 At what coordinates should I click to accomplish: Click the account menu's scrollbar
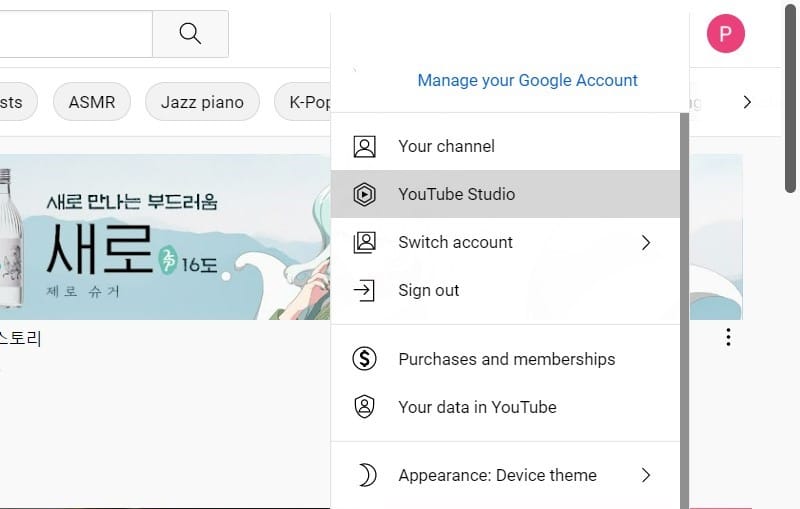684,310
